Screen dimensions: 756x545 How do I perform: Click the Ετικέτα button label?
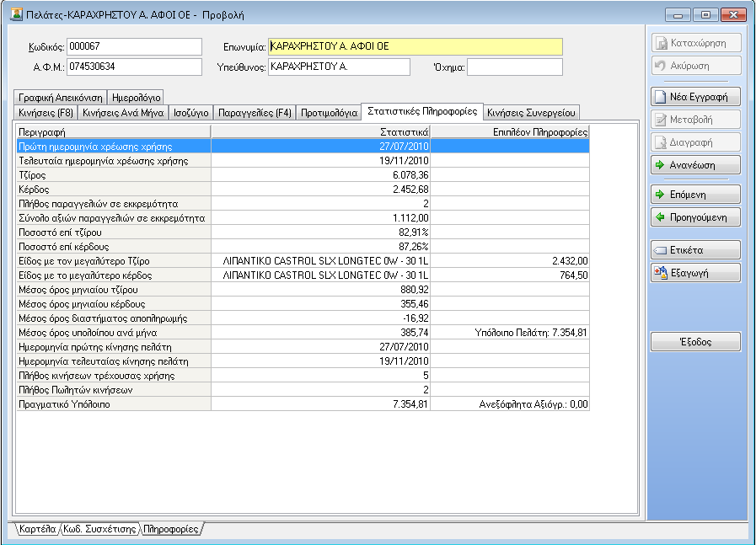pos(687,250)
